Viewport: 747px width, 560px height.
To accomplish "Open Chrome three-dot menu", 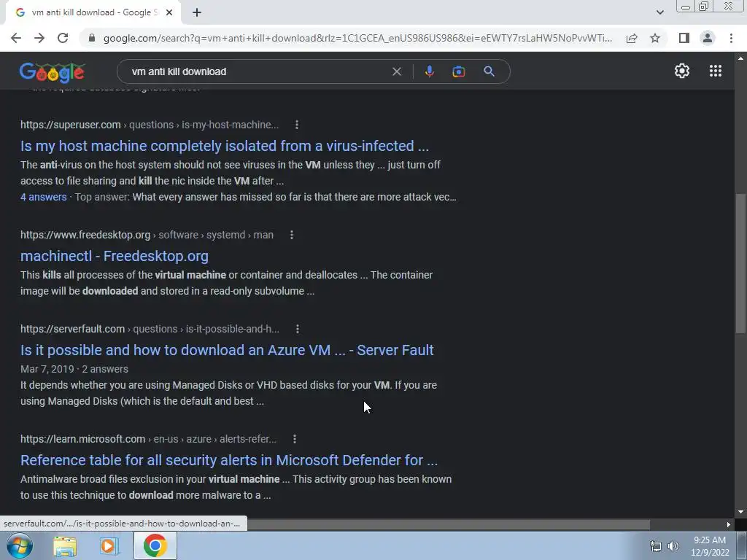I will coord(731,38).
